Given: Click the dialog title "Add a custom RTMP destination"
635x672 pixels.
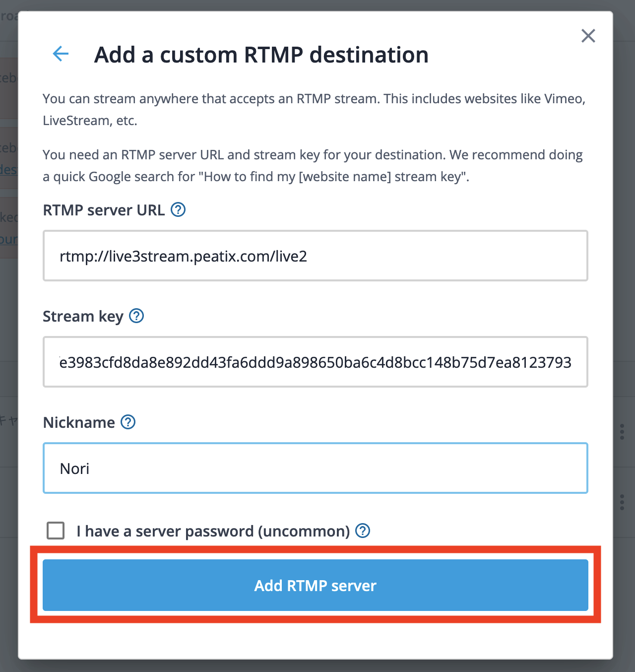Looking at the screenshot, I should point(261,55).
